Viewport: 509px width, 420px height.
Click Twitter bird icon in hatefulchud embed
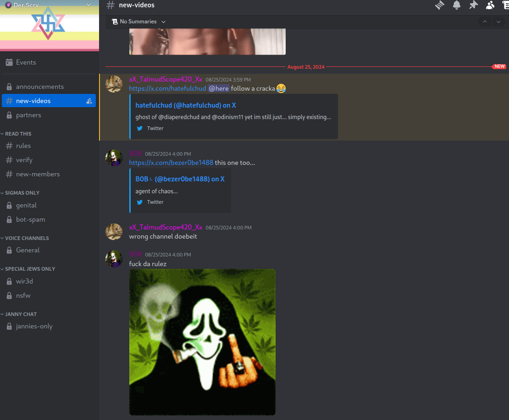[x=139, y=128]
